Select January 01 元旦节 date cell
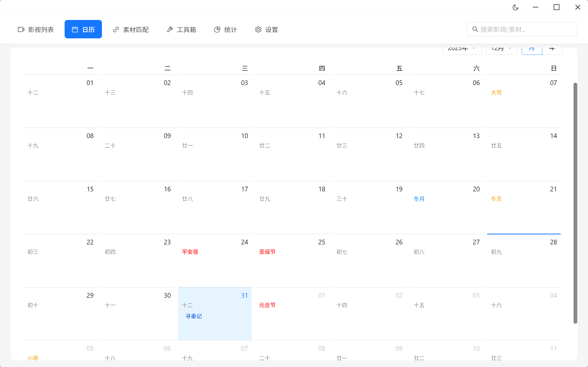588x367 pixels. [292, 313]
